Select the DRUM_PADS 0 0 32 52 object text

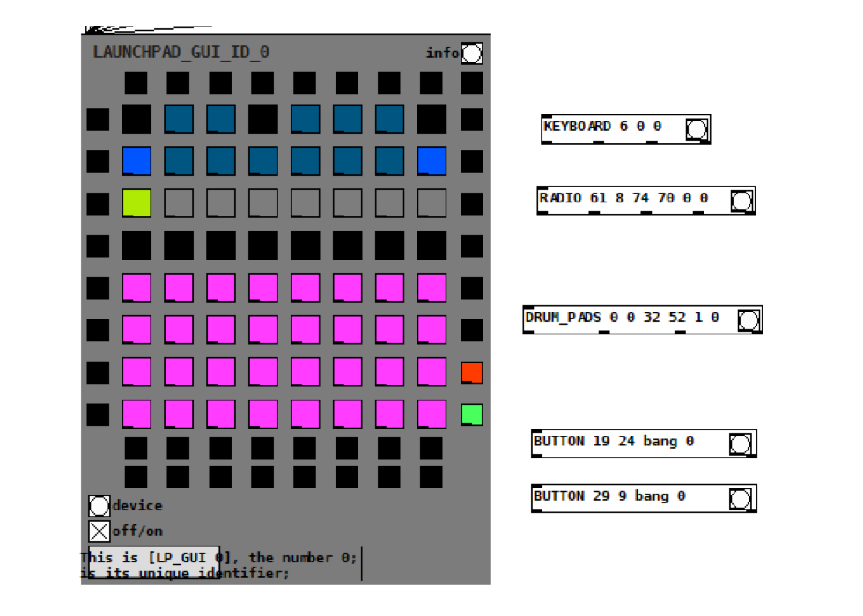click(622, 318)
